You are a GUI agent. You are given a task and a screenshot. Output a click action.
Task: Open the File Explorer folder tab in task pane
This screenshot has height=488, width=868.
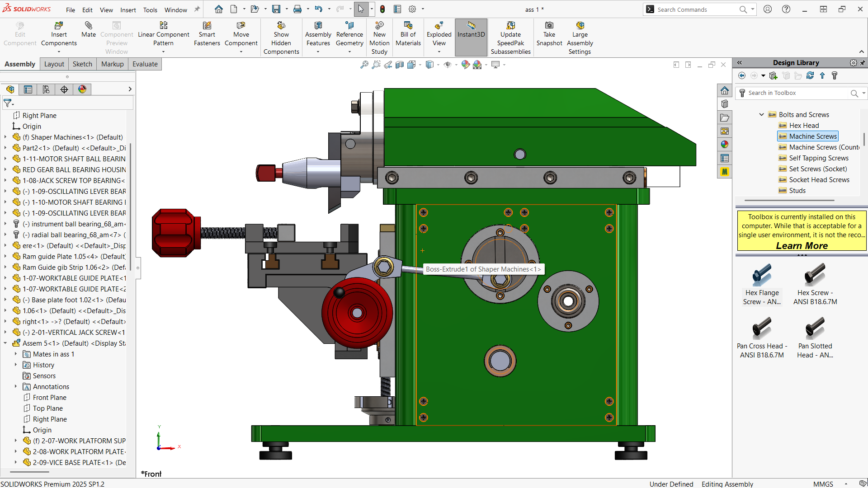[725, 118]
